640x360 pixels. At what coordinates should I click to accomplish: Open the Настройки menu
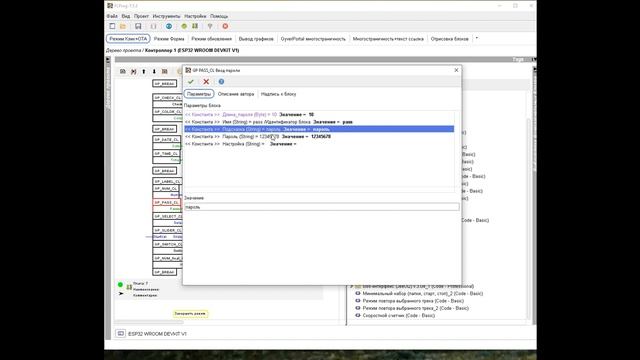(195, 16)
